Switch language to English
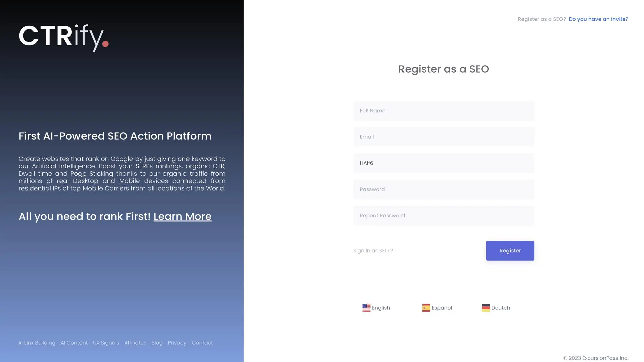 (x=381, y=308)
